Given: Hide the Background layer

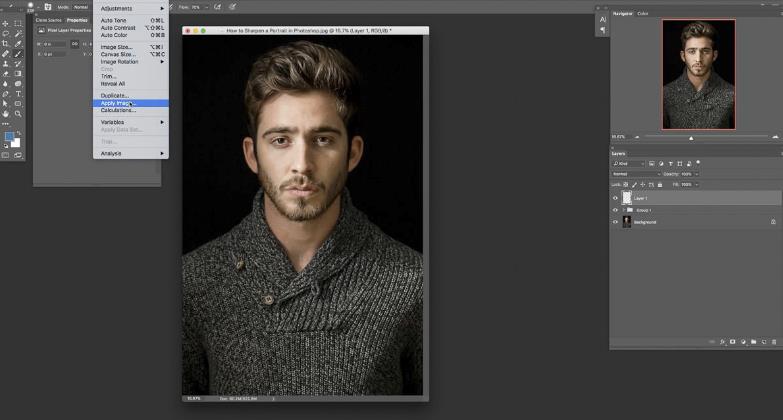Looking at the screenshot, I should [615, 222].
